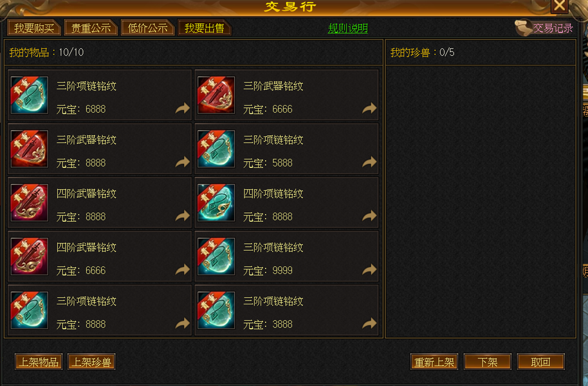The height and width of the screenshot is (386, 588).
Task: Select the 四阶项链铭文 item icon
Action: tap(216, 203)
